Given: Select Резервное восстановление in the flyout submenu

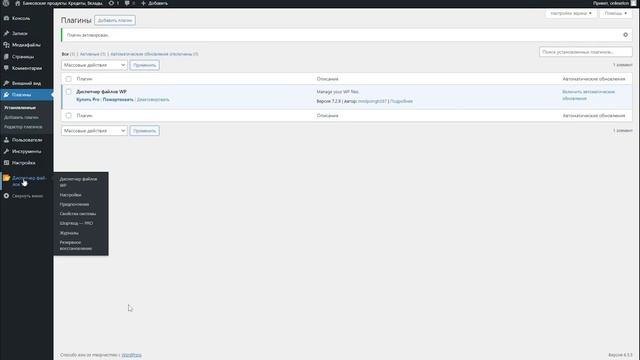Looking at the screenshot, I should [x=76, y=245].
